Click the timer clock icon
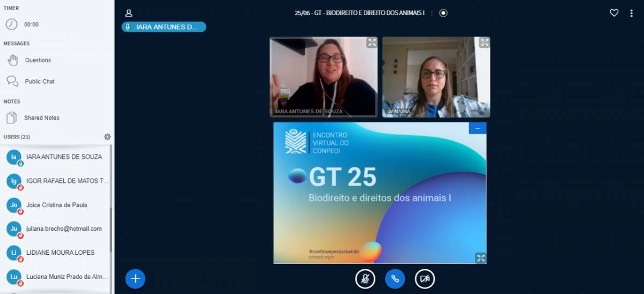This screenshot has width=644, height=294. (11, 24)
